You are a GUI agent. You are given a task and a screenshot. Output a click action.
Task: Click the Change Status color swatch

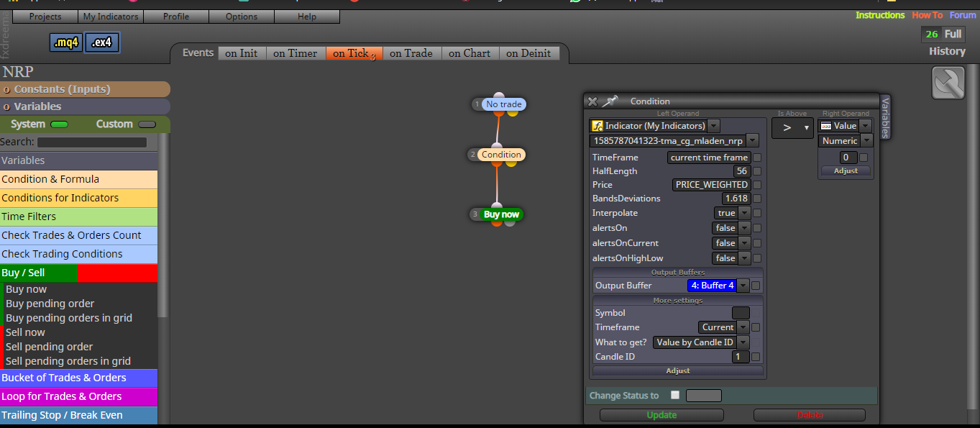(703, 396)
